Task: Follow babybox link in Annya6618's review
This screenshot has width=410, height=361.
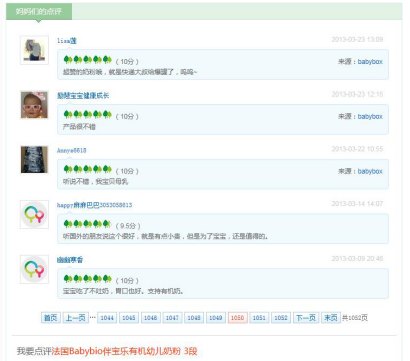Action: click(370, 171)
